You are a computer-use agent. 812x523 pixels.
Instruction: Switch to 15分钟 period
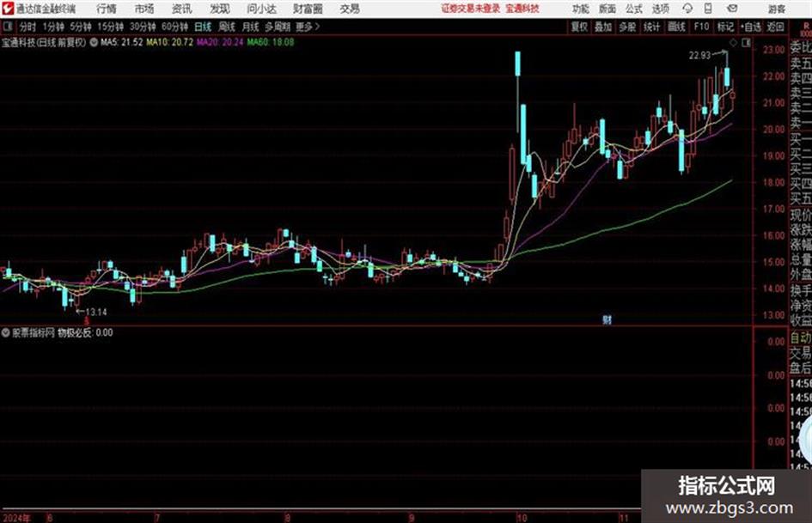coord(111,27)
